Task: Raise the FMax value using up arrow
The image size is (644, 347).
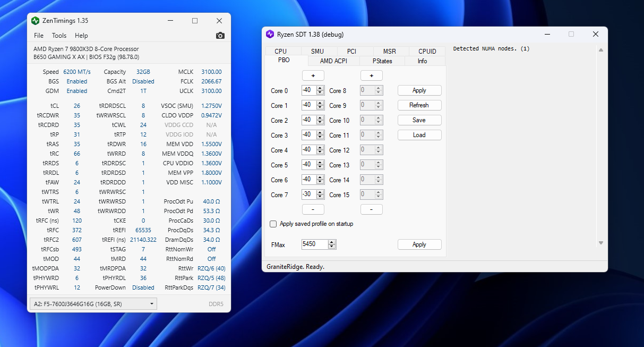Action: [332, 242]
